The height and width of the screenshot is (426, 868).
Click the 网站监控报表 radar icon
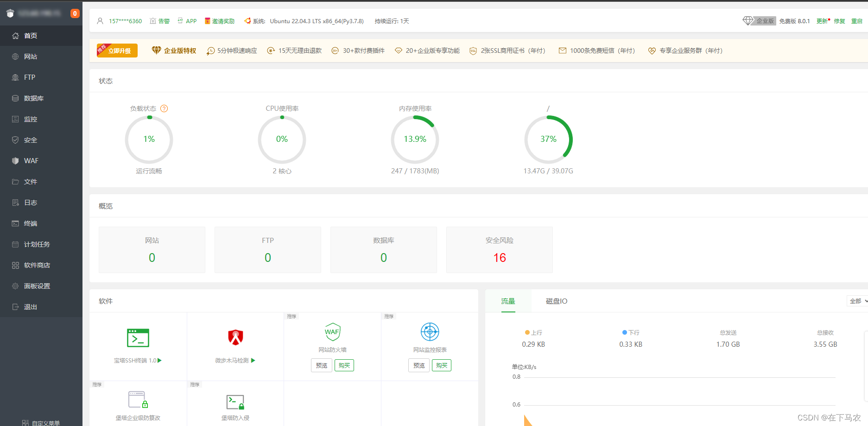pos(430,332)
